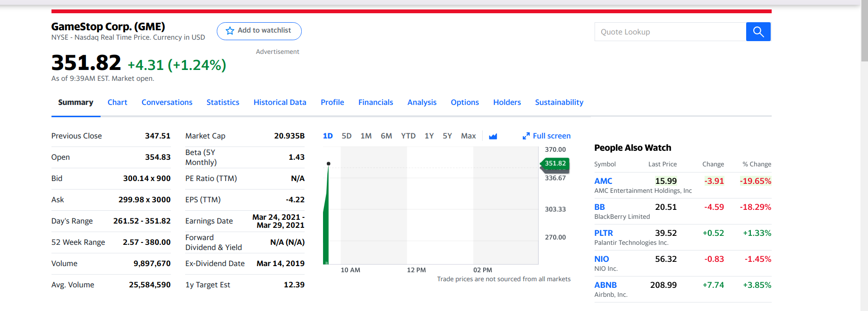Click the EPS (TTM) value -4.22

295,200
